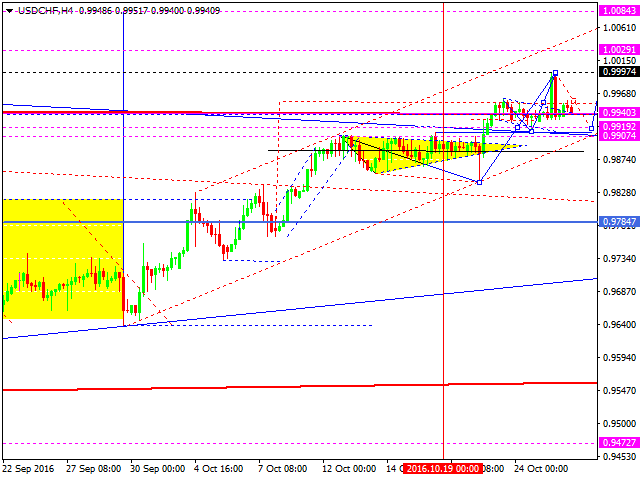Open the USDCHF chart menu triangle
Screen dimensions: 640x480
(x=9, y=11)
